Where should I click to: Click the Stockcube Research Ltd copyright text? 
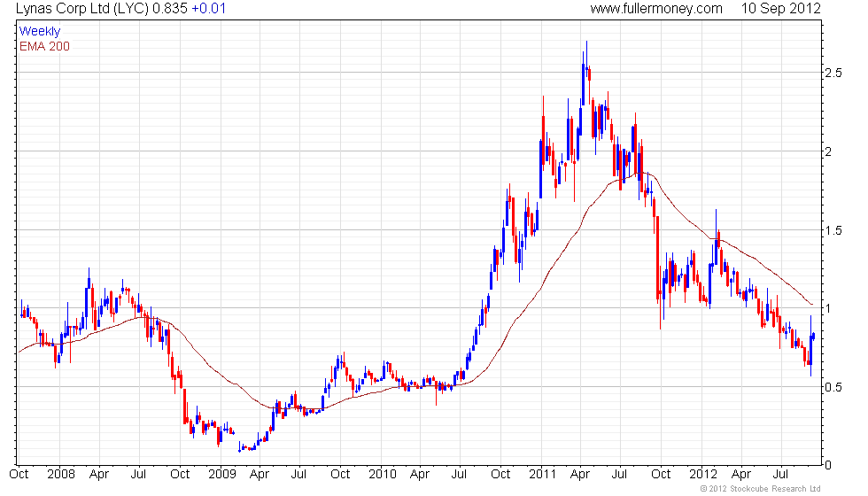760,488
